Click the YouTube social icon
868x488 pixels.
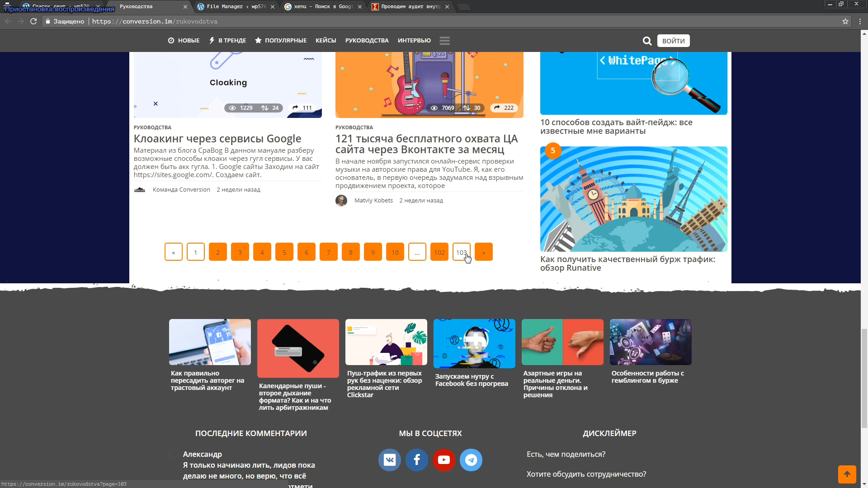click(443, 460)
